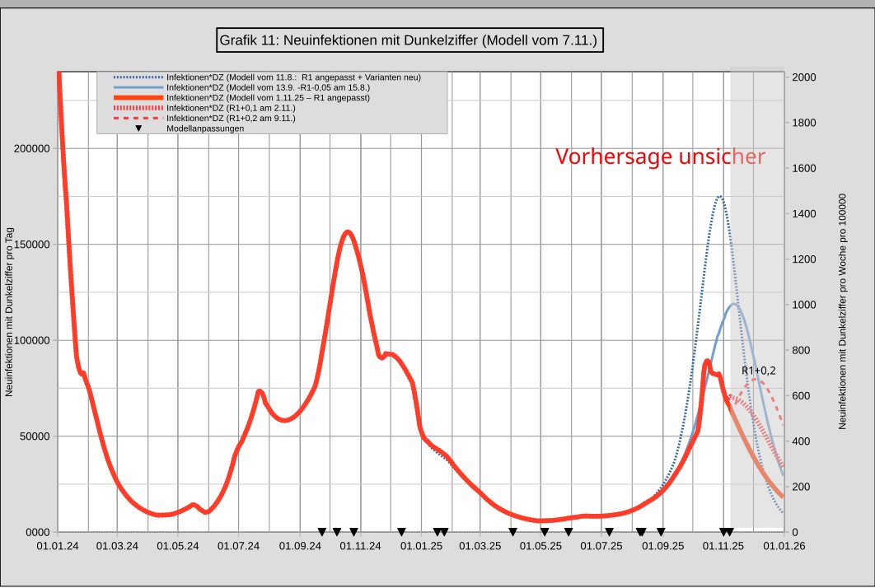Viewport: 875px width, 588px height.
Task: Click the triangle marker just right of 01.07.25
Action: point(610,532)
